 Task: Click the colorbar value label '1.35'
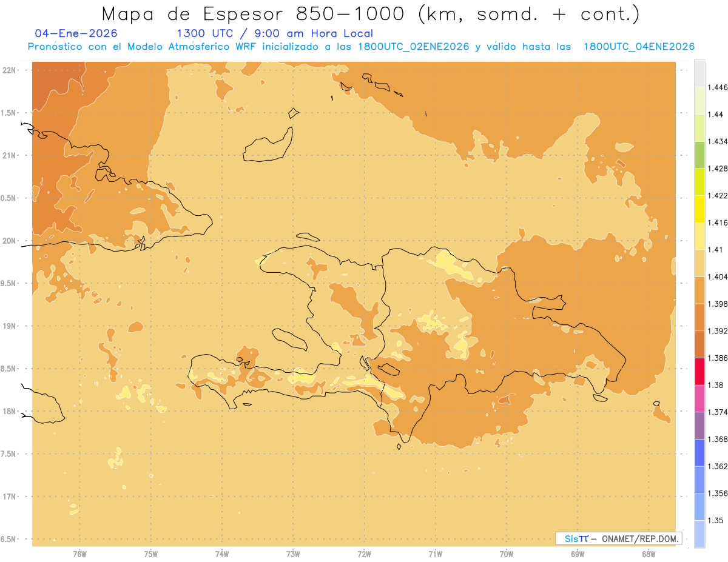point(715,521)
